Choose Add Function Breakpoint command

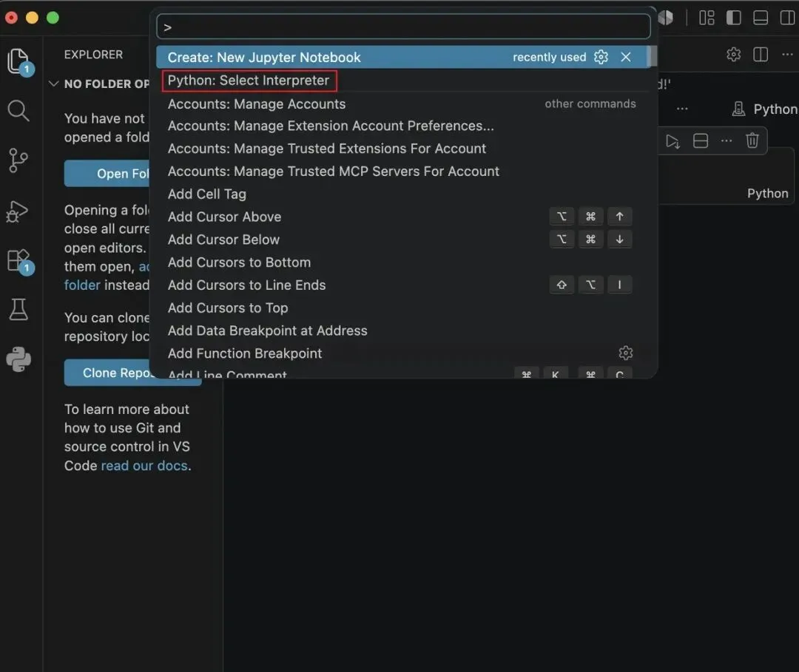[403, 353]
